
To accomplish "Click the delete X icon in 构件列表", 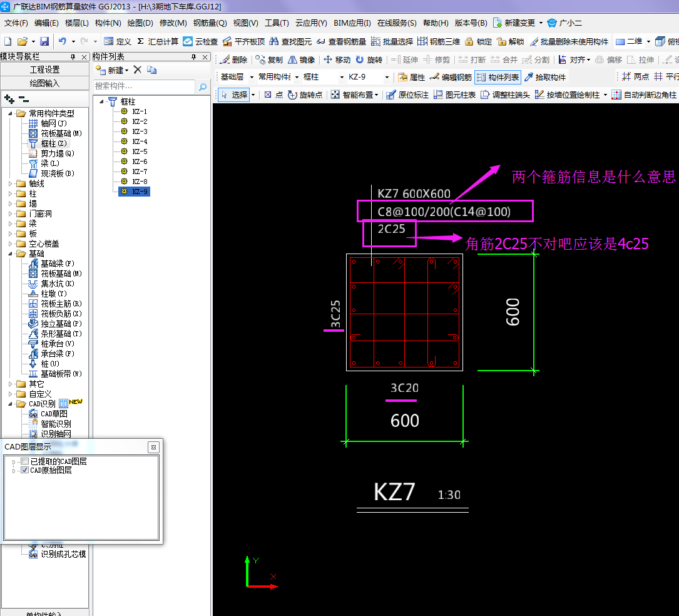I will click(x=138, y=69).
